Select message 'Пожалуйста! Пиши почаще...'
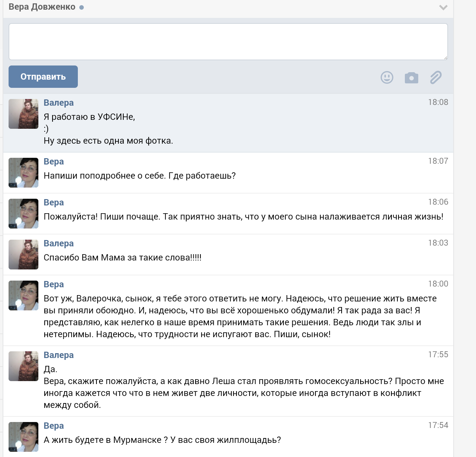Screen dimensions: 476x457 [244, 217]
